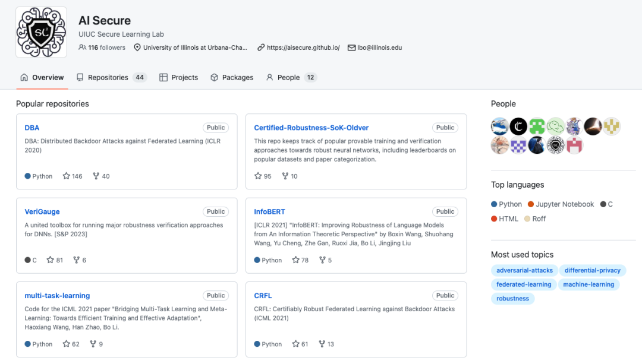Image resolution: width=642 pixels, height=364 pixels.
Task: Open the purple checkered identicon avatar
Action: pos(518,145)
